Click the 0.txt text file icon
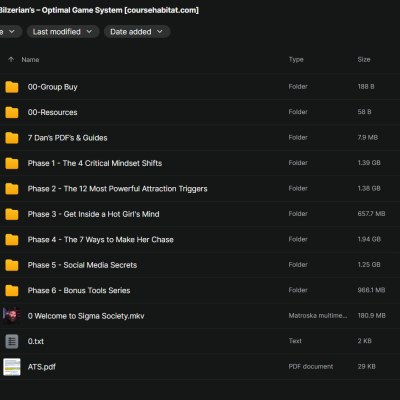This screenshot has height=400, width=400. click(12, 341)
